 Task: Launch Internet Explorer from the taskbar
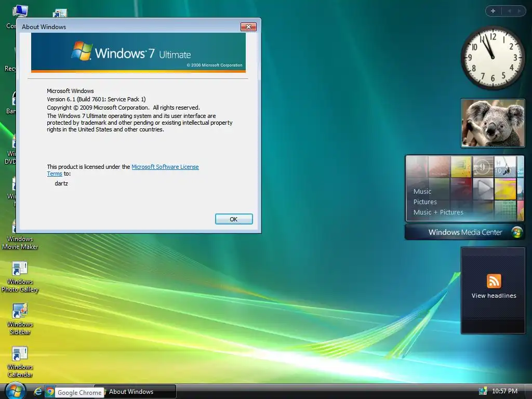tap(37, 392)
